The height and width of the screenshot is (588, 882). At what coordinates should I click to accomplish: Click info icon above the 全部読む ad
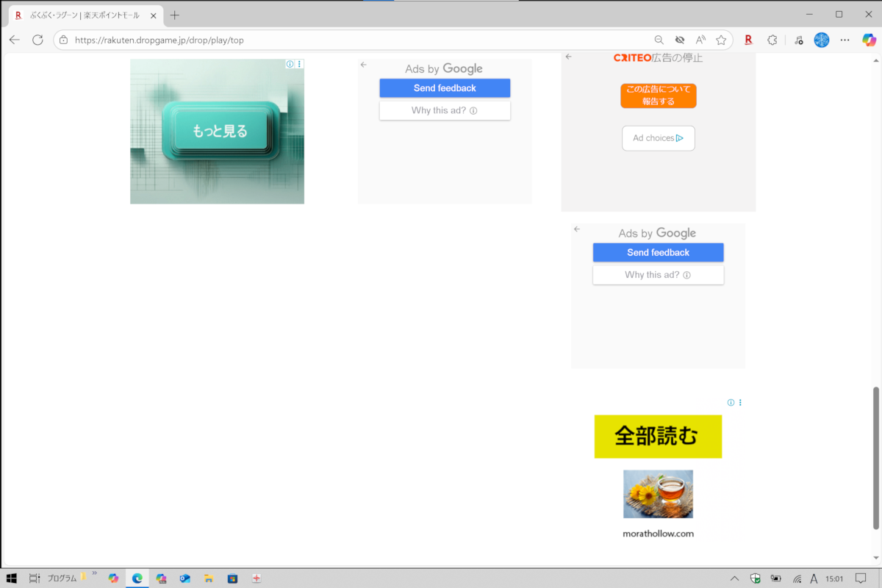pyautogui.click(x=731, y=403)
